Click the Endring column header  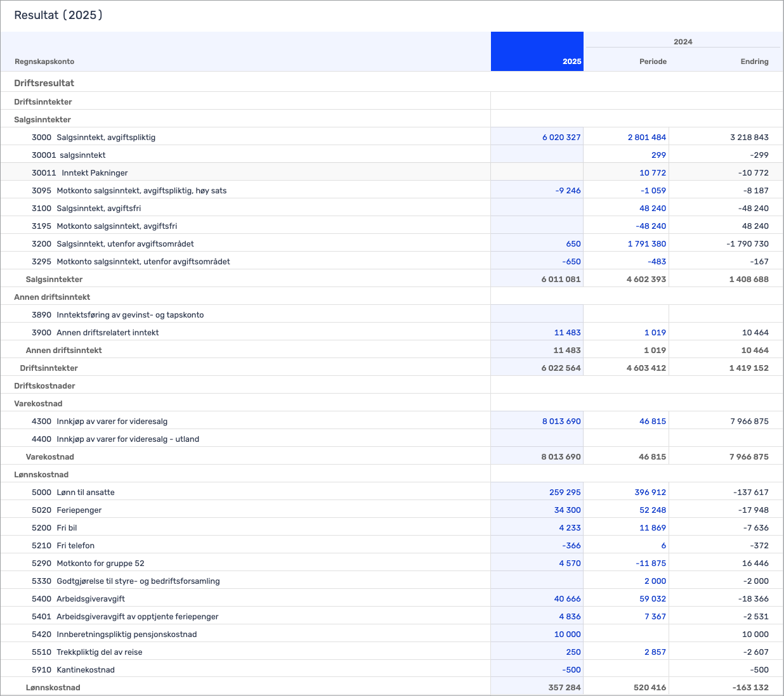click(754, 61)
